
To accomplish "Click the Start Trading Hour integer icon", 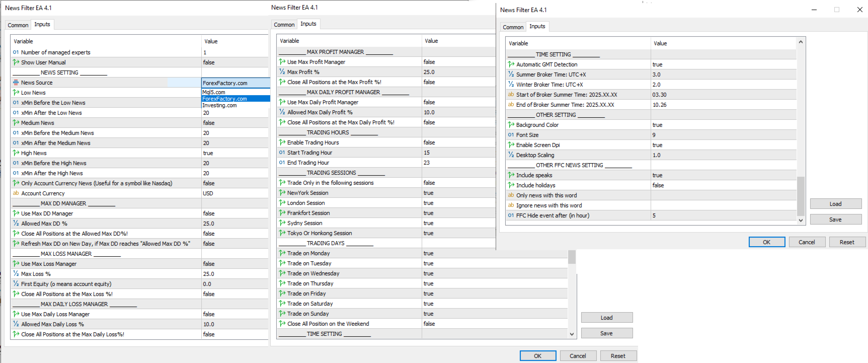I will click(x=282, y=153).
